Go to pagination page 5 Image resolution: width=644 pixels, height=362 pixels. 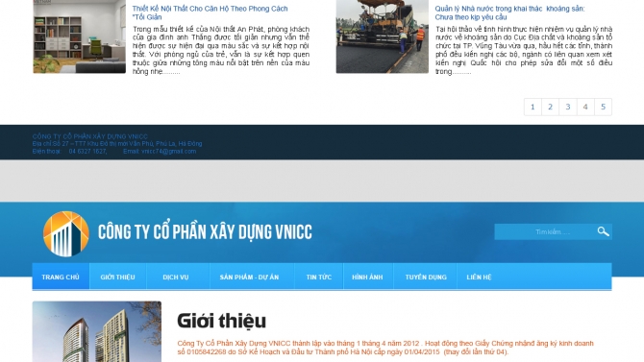click(x=604, y=108)
